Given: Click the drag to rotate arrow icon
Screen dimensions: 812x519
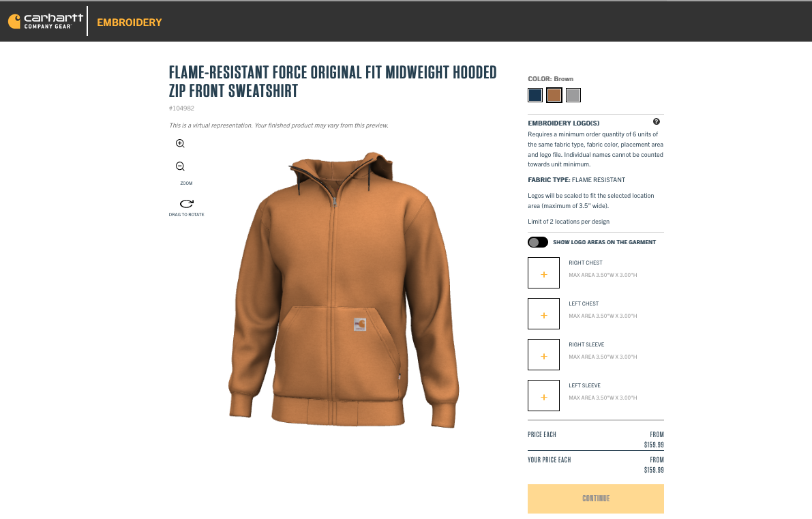Looking at the screenshot, I should tap(186, 203).
